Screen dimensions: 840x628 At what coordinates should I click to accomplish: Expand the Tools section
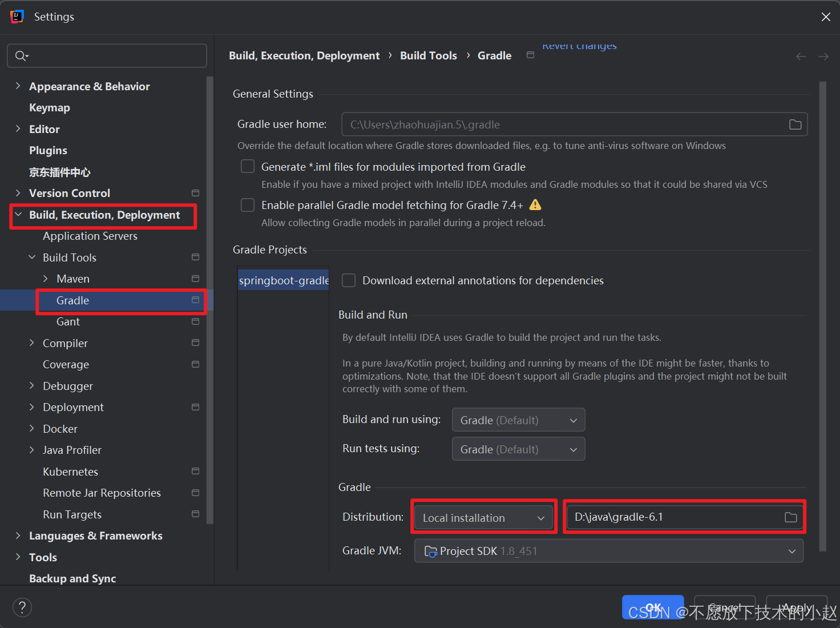18,557
